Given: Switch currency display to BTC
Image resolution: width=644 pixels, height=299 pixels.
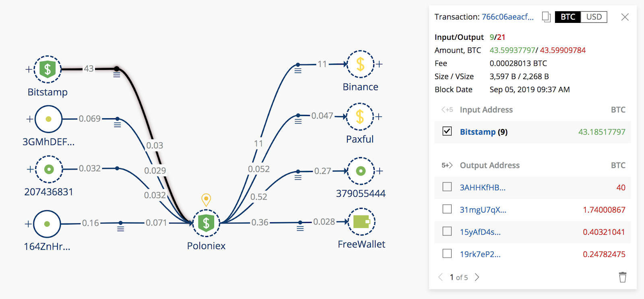Looking at the screenshot, I should 568,17.
